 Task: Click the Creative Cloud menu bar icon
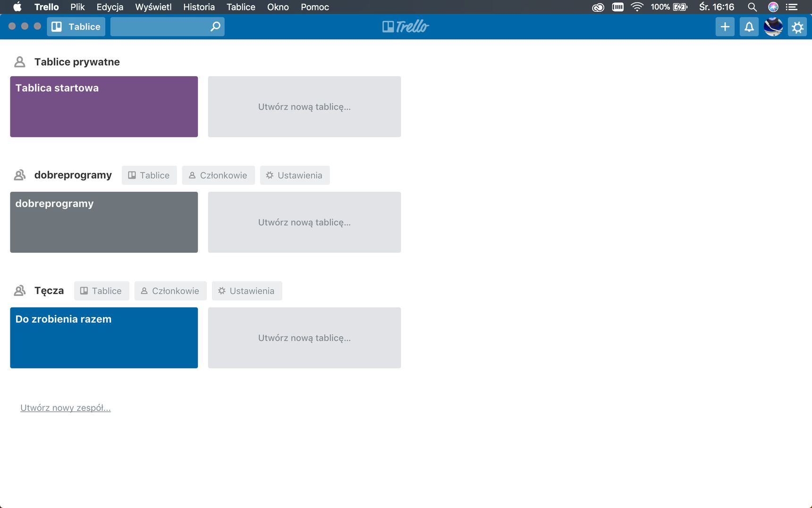pyautogui.click(x=598, y=7)
